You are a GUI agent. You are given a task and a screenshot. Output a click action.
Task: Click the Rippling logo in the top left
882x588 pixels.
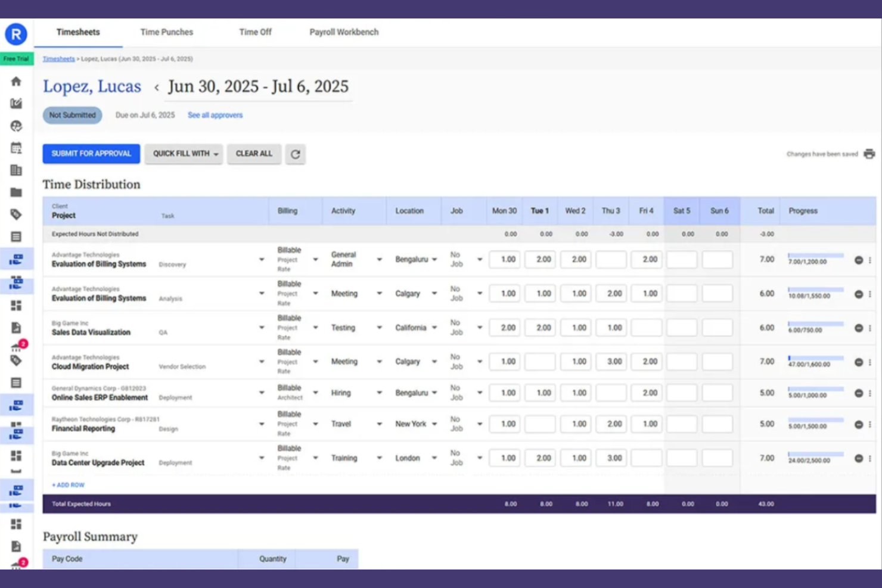pos(16,34)
